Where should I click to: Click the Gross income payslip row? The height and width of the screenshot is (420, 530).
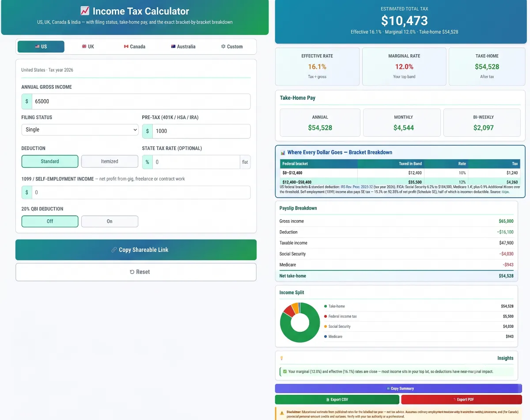coord(397,221)
